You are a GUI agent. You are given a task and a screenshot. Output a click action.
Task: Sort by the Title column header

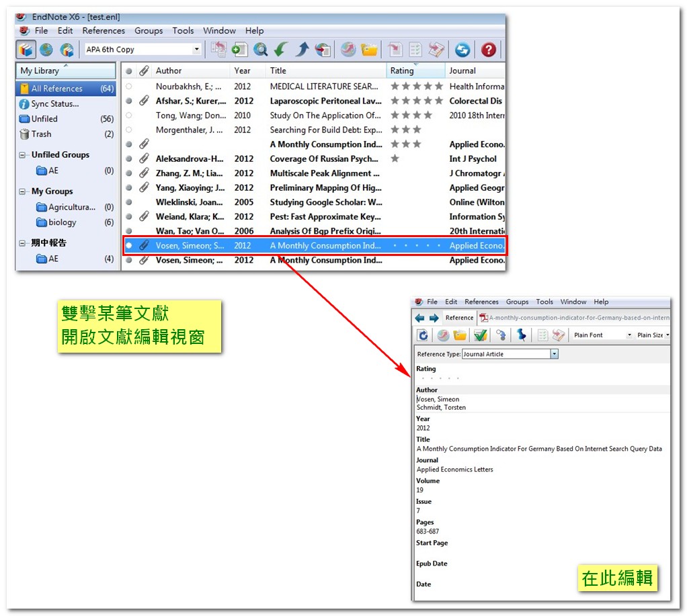325,71
